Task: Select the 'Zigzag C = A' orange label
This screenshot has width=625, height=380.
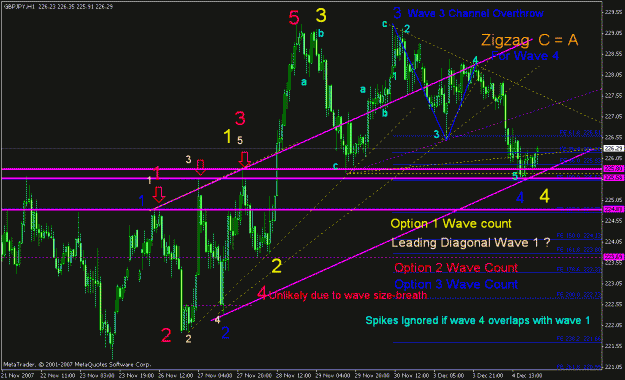Action: click(529, 40)
